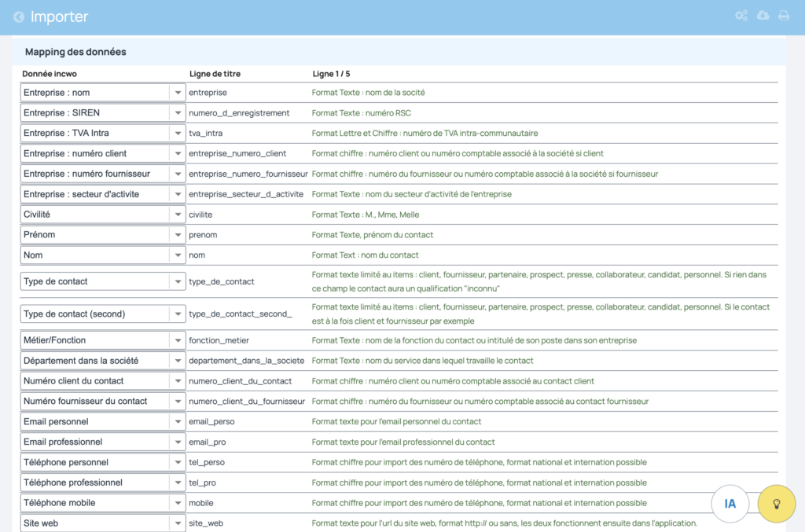Expand the 'Type de contact (second)' dropdown

click(x=103, y=314)
